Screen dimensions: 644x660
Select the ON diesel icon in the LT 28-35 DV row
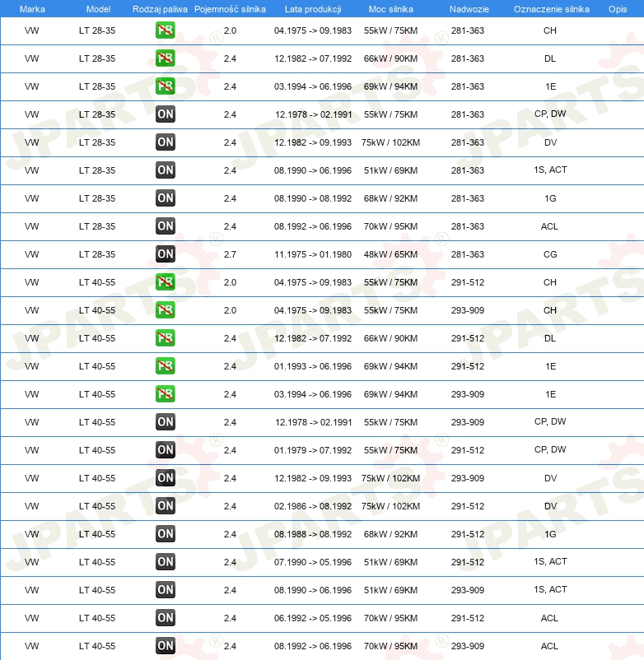click(165, 142)
